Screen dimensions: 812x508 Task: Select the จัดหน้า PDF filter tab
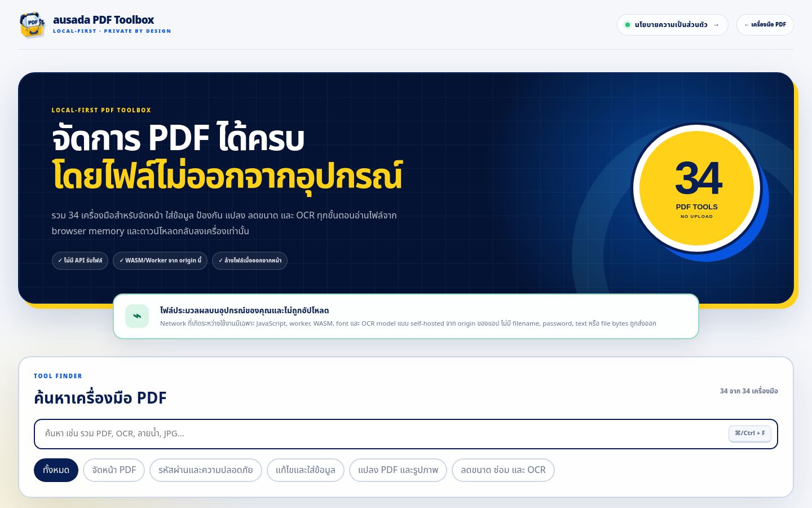114,470
